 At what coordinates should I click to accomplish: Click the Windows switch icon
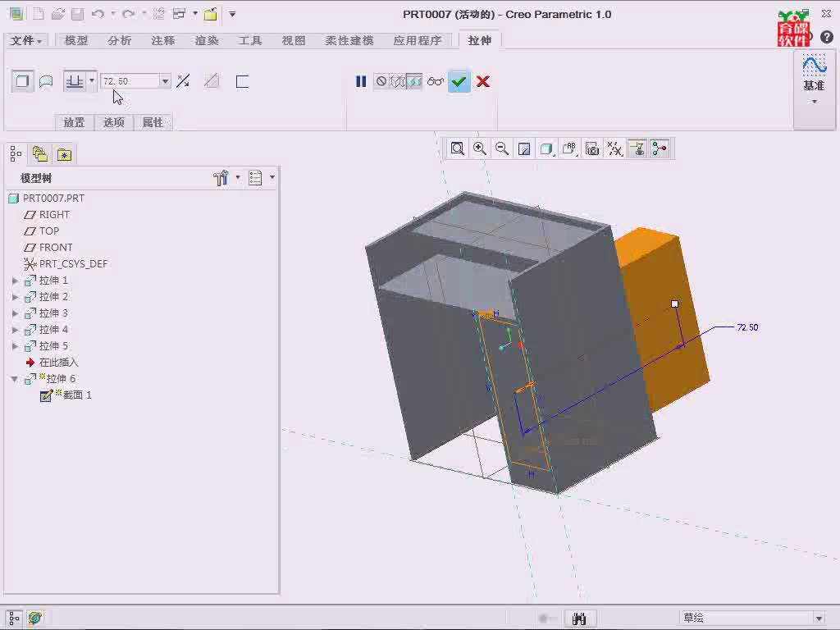coord(179,14)
